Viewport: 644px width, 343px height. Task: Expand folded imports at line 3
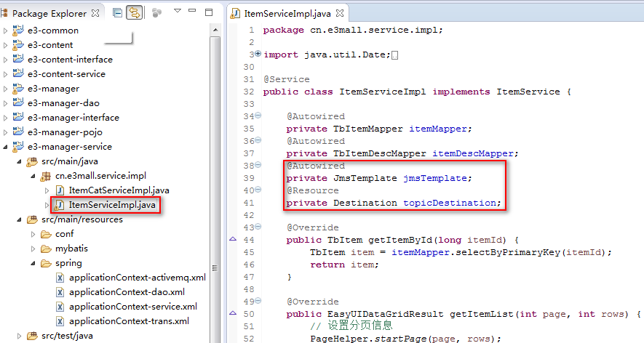[258, 53]
